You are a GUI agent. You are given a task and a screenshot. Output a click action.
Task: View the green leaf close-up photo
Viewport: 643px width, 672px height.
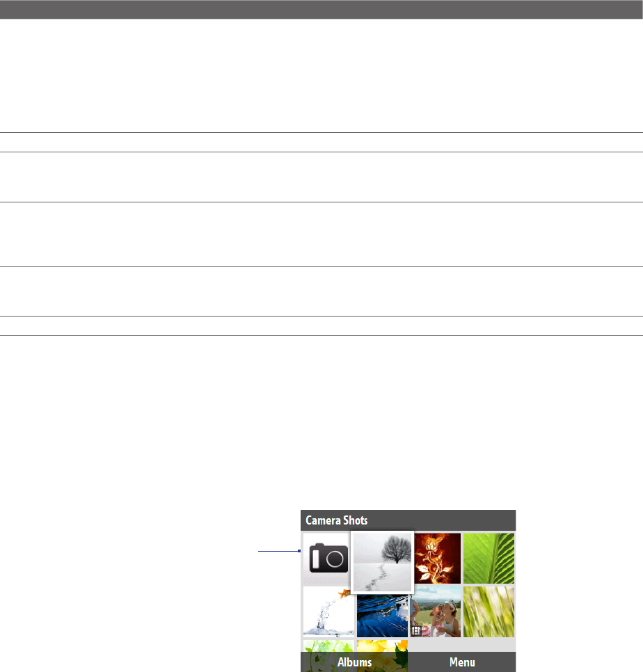tap(489, 559)
